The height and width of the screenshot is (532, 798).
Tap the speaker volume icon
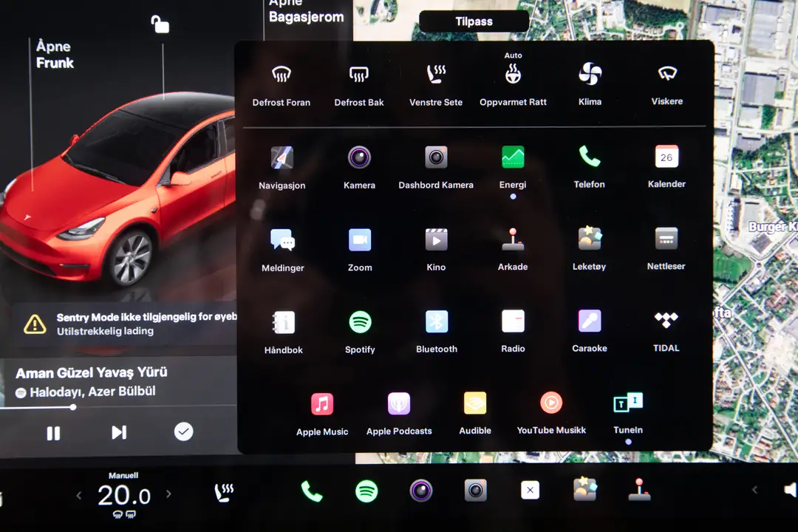pyautogui.click(x=791, y=491)
